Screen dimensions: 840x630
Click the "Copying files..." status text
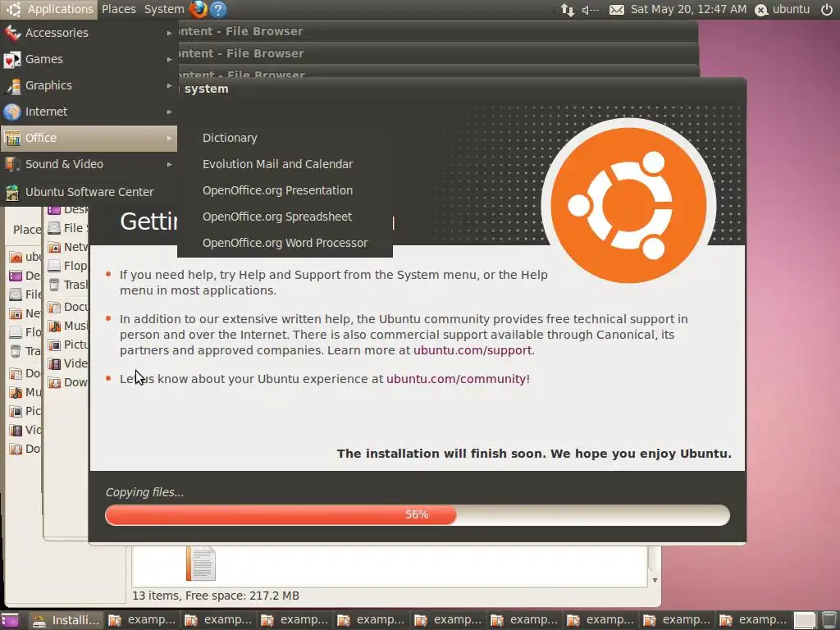[144, 492]
